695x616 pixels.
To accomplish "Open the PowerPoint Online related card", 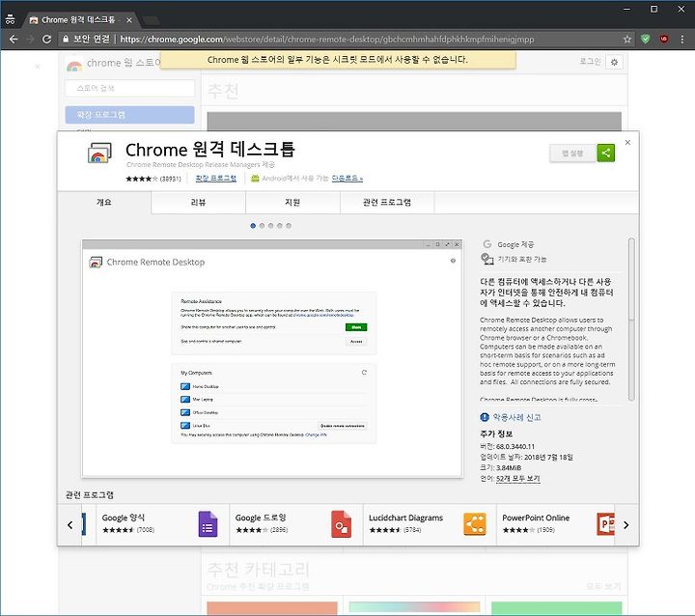I will coord(556,524).
